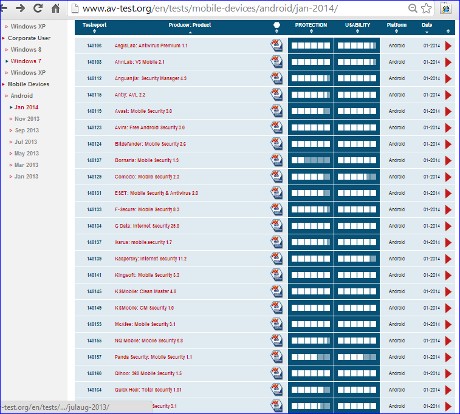460x414 pixels.
Task: Sort table by Protection column arrow
Action: [x=311, y=31]
